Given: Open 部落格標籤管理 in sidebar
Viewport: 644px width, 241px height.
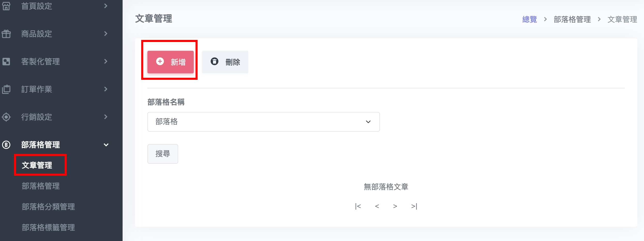Looking at the screenshot, I should [48, 227].
